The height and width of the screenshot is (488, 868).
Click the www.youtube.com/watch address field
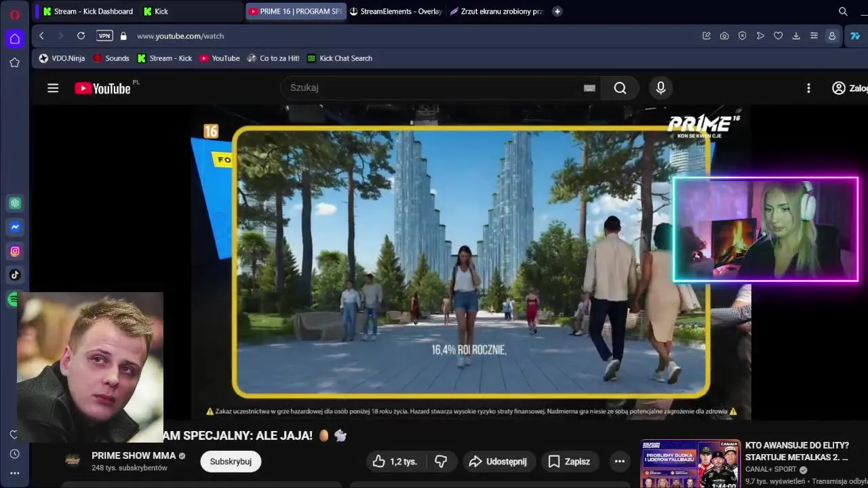click(x=180, y=36)
